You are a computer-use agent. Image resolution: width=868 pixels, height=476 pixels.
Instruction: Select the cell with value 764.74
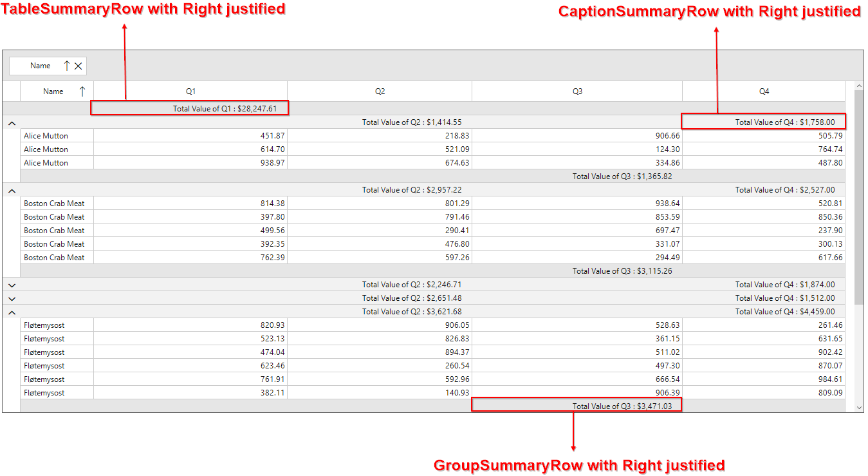point(764,149)
